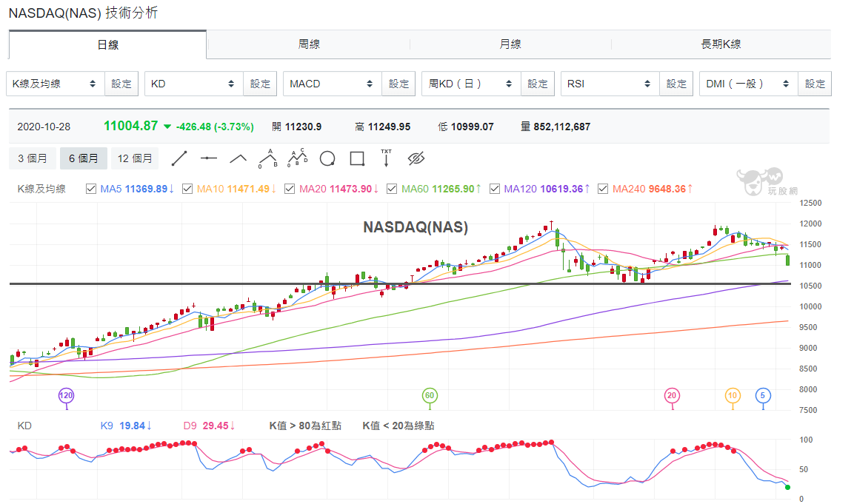Toggle hide drawings eye icon
This screenshot has width=854, height=504.
(416, 158)
